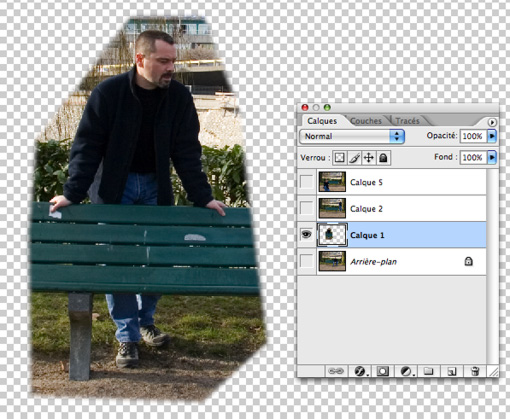Open the Fond slider arrow

coord(492,157)
